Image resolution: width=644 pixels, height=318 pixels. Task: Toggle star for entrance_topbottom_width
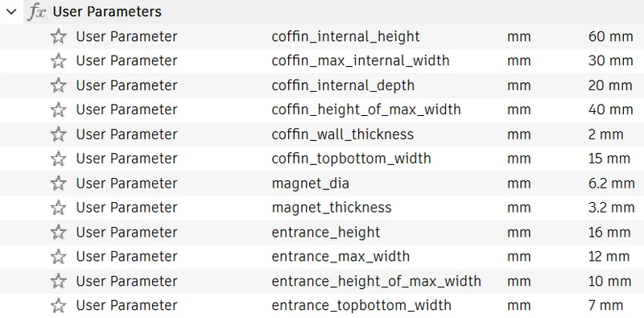58,305
